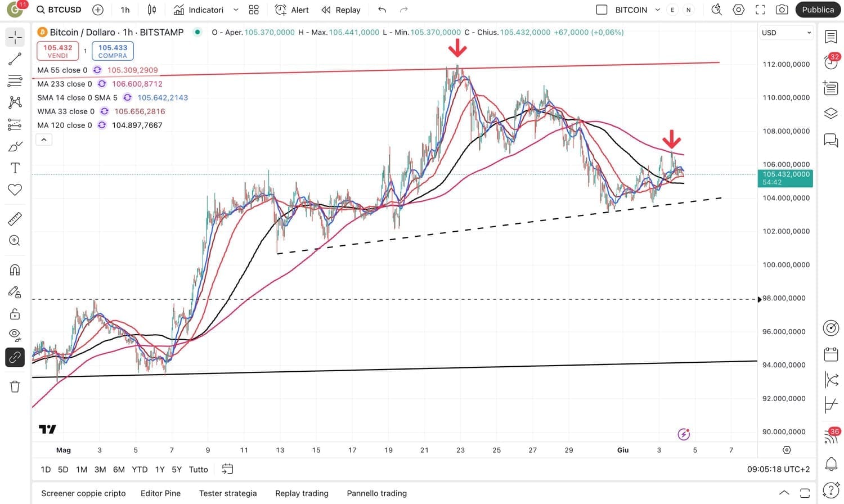This screenshot has width=844, height=504.
Task: Click the 105.433 COMPRA buy button
Action: click(x=113, y=51)
